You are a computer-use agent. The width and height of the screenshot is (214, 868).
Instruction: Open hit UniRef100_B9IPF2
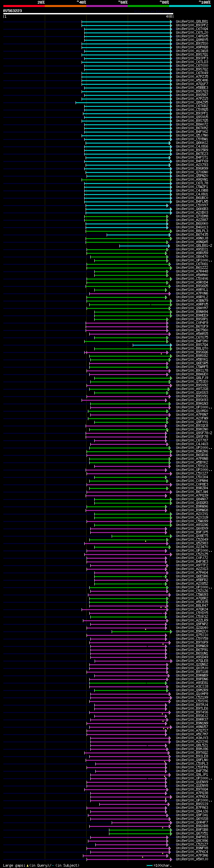pos(192,25)
